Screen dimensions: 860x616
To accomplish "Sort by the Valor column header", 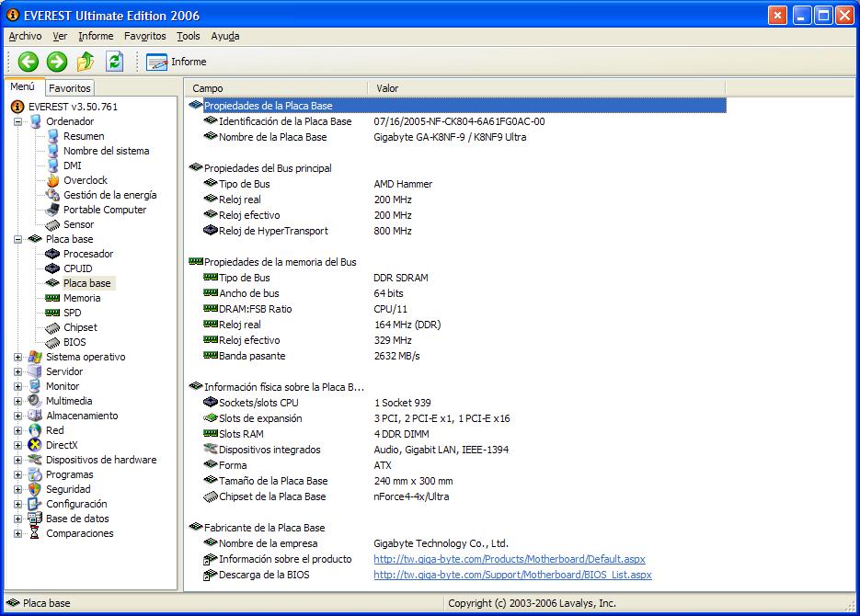I will click(546, 88).
